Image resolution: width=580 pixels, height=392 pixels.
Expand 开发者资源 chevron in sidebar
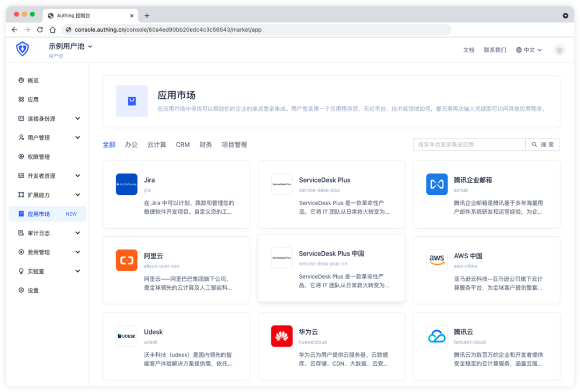click(x=78, y=176)
